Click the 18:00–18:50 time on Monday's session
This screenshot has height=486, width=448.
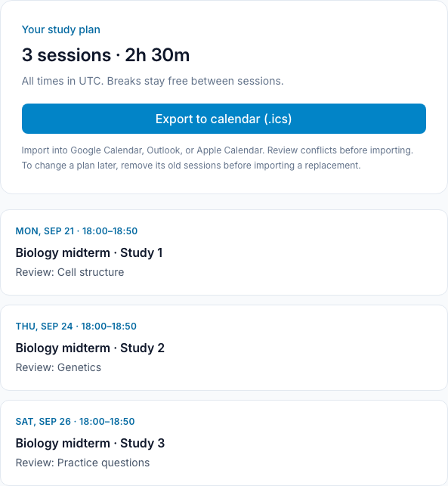pos(110,231)
